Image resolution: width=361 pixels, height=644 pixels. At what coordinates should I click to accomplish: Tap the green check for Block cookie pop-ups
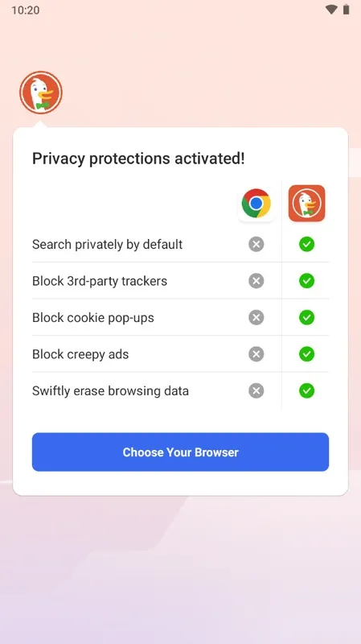point(306,317)
